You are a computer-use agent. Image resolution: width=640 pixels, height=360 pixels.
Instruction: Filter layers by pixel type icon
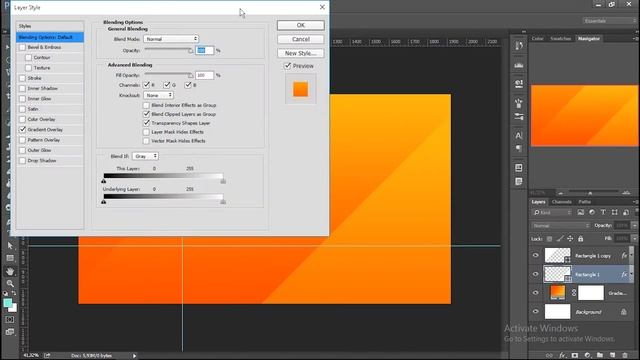(580, 212)
